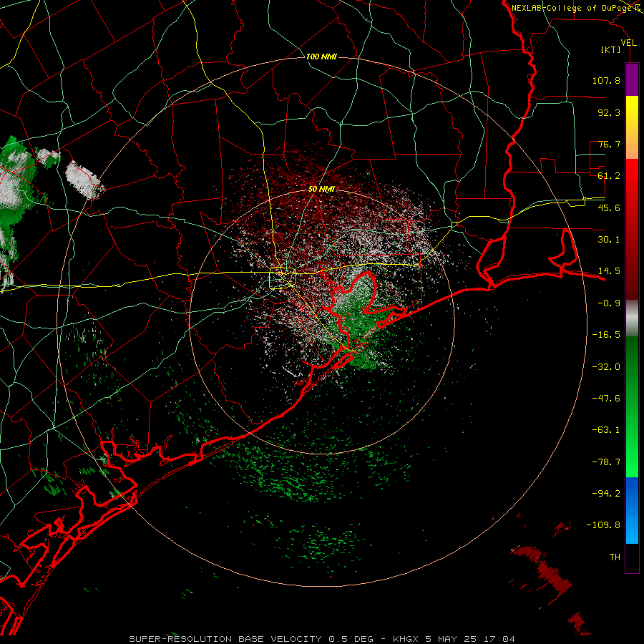The width and height of the screenshot is (644, 644).
Task: Click the 100 NMI range ring label
Action: pos(321,57)
